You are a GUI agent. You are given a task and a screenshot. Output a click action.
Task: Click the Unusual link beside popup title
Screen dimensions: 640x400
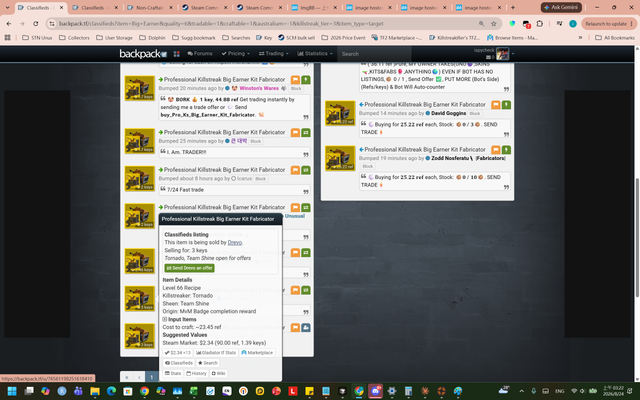(x=295, y=216)
